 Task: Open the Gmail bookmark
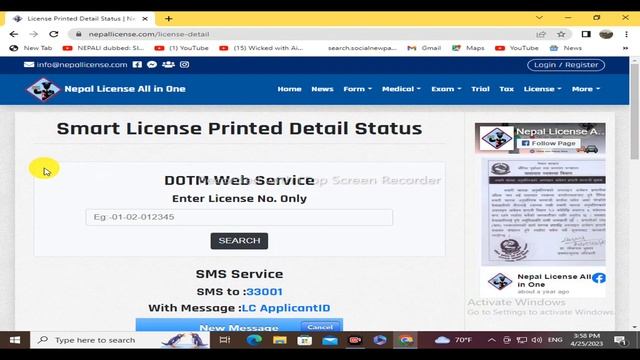[x=424, y=48]
